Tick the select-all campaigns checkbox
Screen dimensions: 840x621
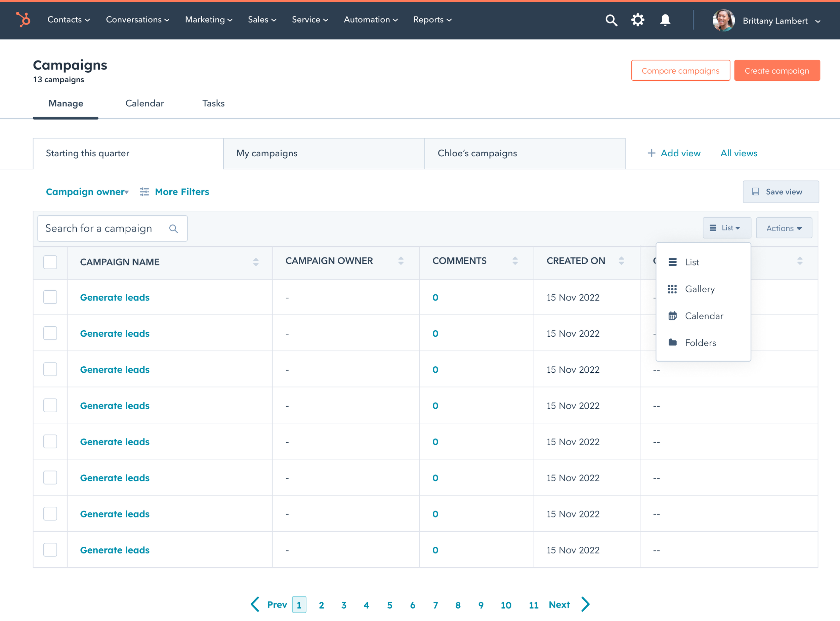click(50, 262)
